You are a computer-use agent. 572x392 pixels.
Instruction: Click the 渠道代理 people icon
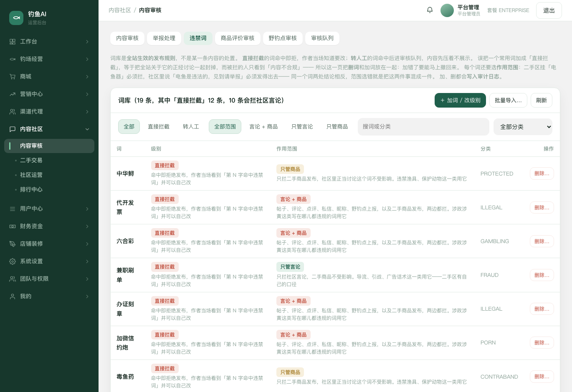click(x=13, y=112)
